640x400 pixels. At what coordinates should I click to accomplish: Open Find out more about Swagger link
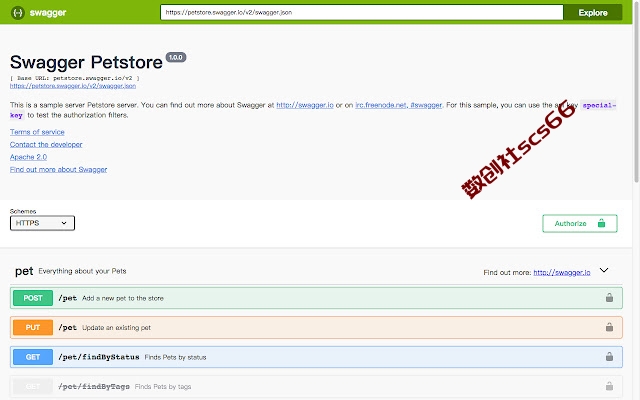pyautogui.click(x=58, y=169)
